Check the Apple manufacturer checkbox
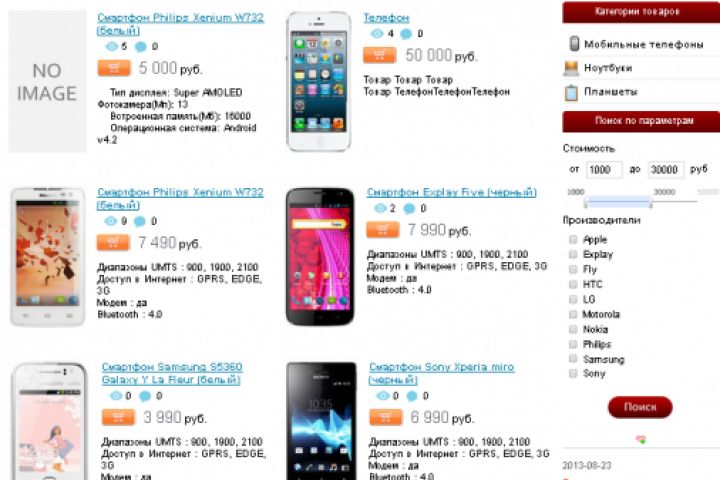Image resolution: width=720 pixels, height=480 pixels. pos(573,239)
